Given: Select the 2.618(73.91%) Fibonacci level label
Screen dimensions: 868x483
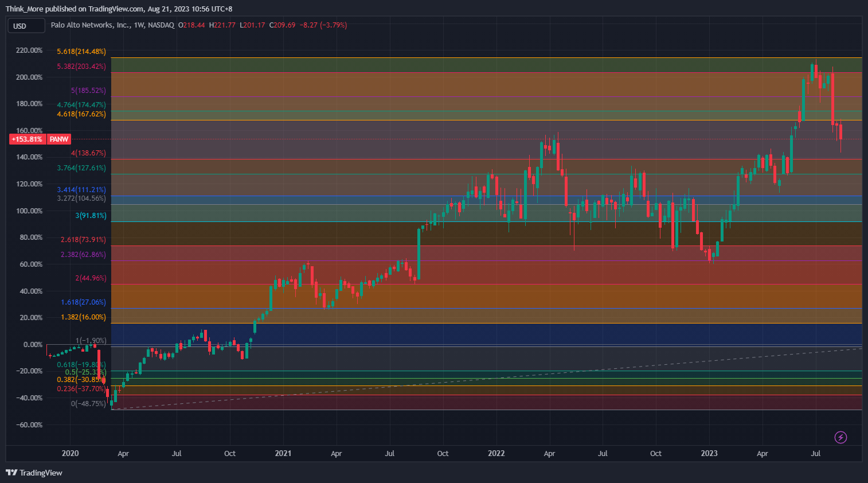Looking at the screenshot, I should pyautogui.click(x=83, y=240).
